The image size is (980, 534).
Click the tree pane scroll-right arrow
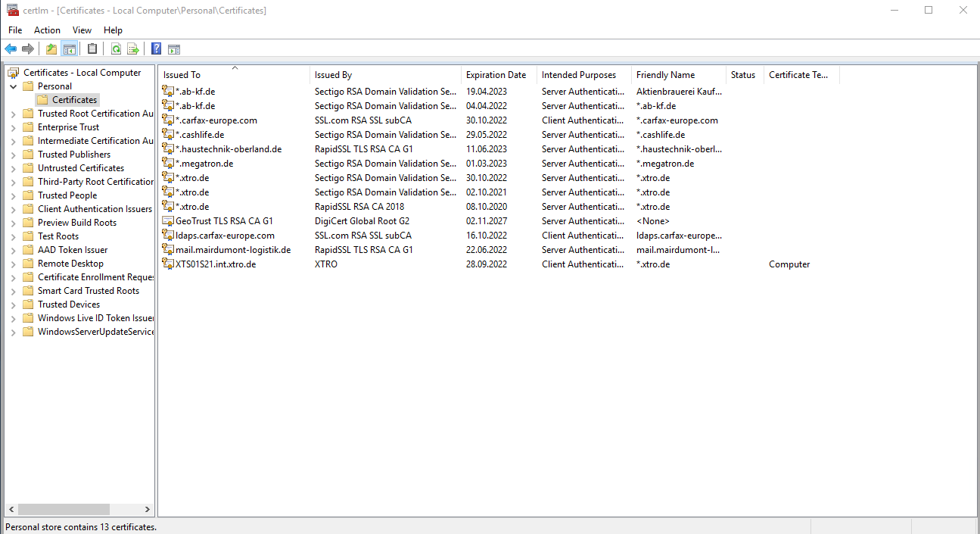pos(148,510)
